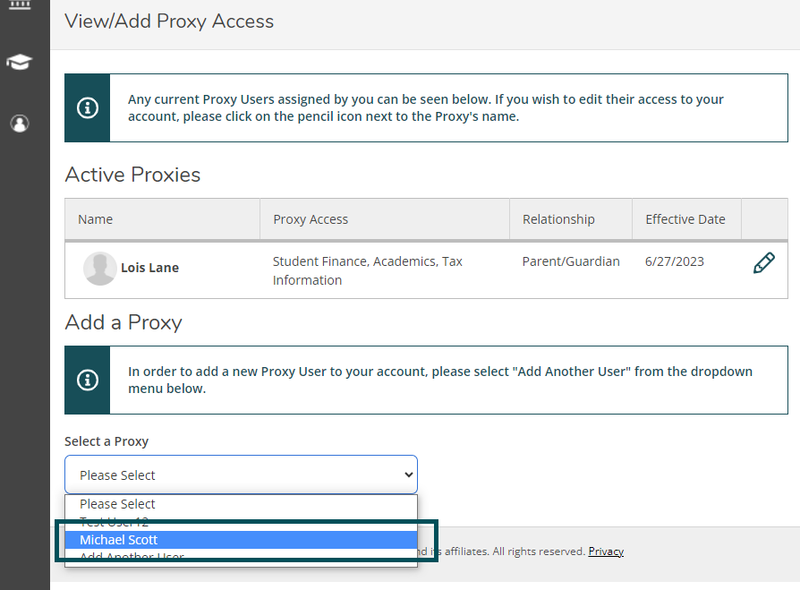This screenshot has height=590, width=800.
Task: Open the Select a Proxy dropdown
Action: (x=240, y=474)
